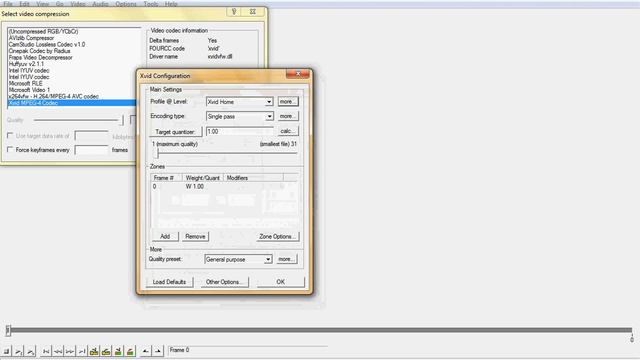Click 'more...' button next to Encoding type
The height and width of the screenshot is (360, 640).
288,116
